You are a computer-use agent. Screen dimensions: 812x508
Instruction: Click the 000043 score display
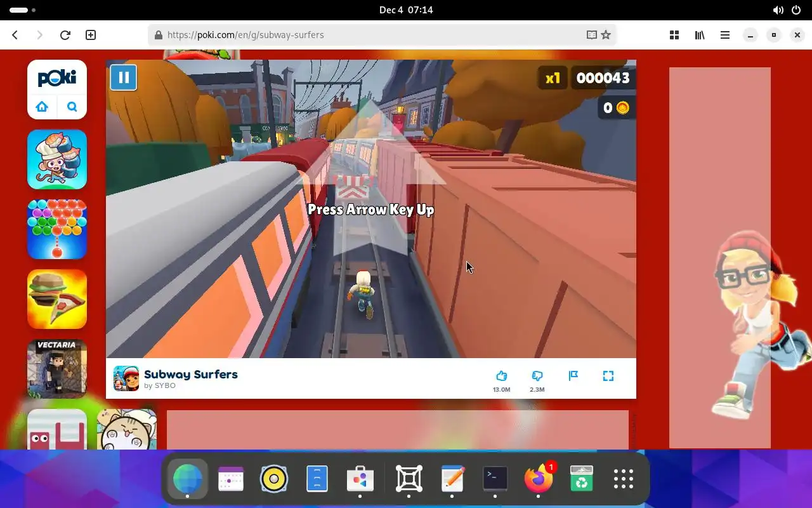603,78
